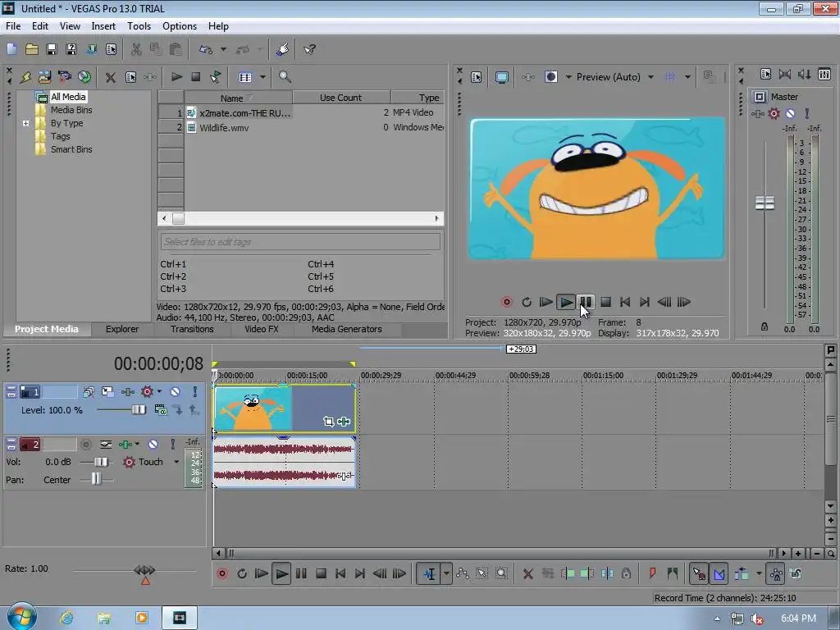Image resolution: width=840 pixels, height=630 pixels.
Task: Click the Search media magnifier icon
Action: [x=285, y=77]
